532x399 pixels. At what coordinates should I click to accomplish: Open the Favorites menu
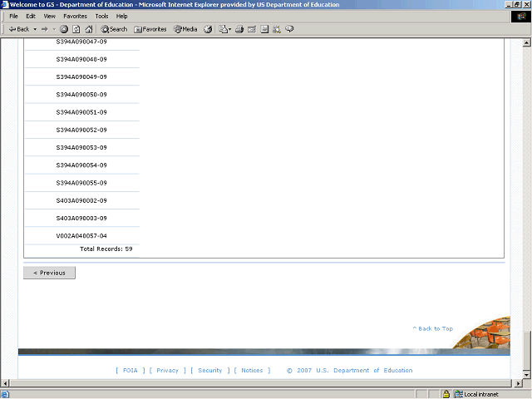(76, 16)
